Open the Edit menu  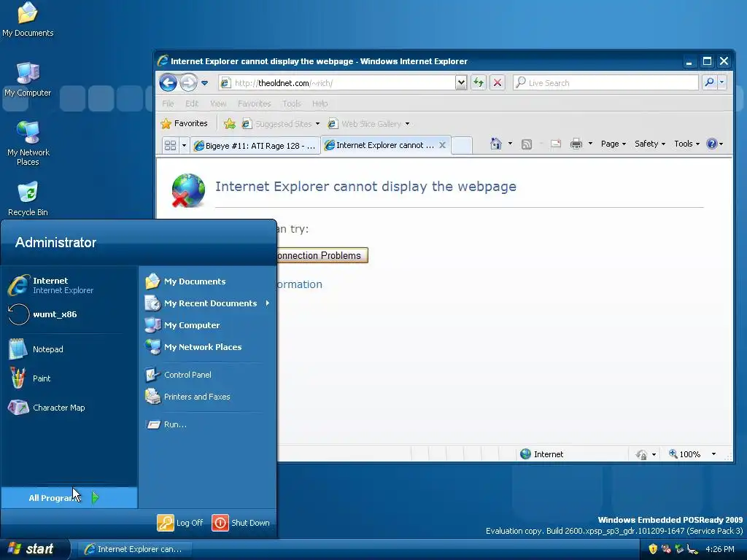[192, 104]
